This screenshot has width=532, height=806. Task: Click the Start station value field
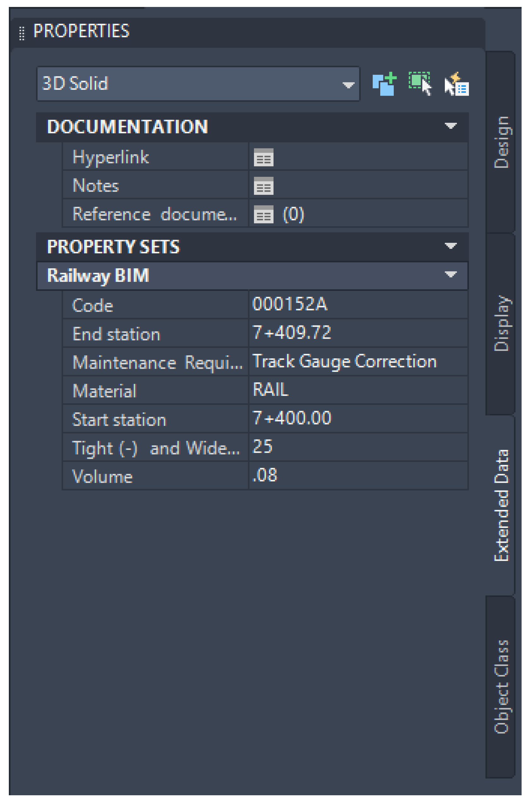(x=358, y=418)
